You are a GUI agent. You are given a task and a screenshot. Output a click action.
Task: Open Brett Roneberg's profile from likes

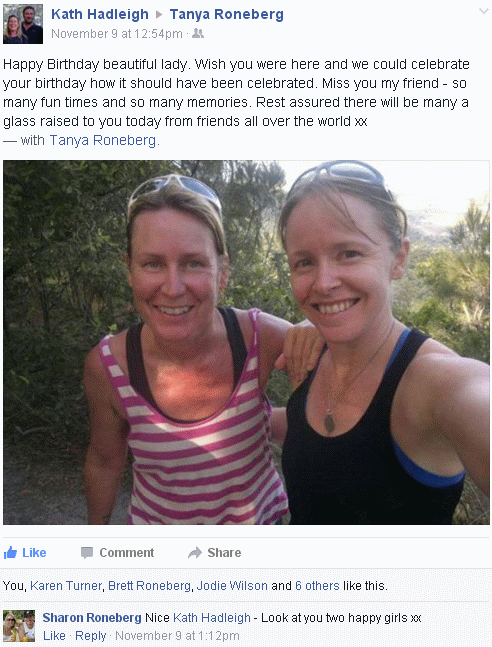149,586
